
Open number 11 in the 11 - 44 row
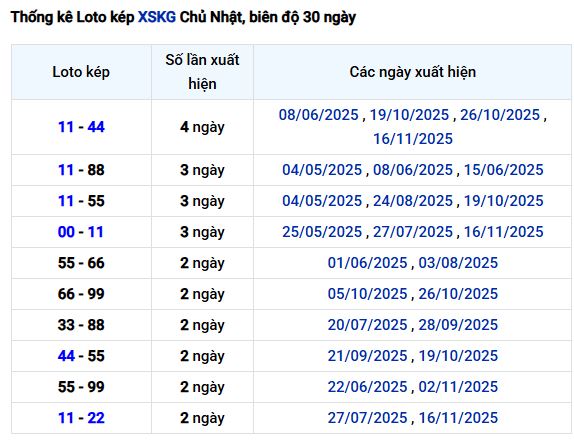point(66,127)
